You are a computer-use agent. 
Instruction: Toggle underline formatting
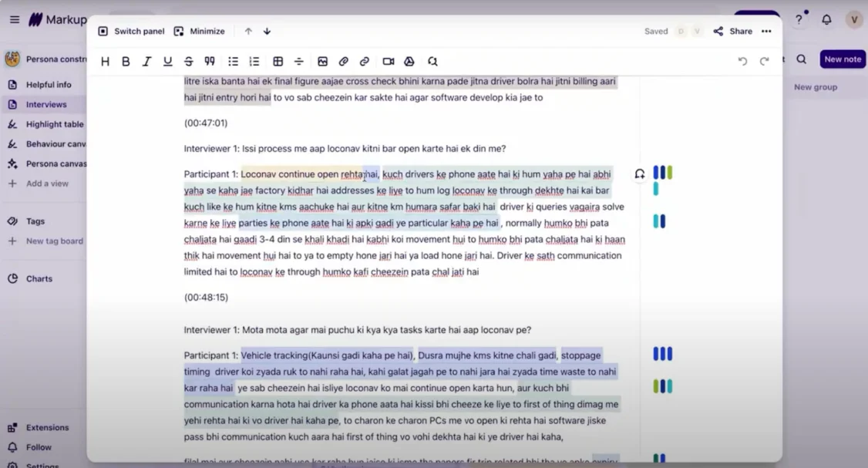coord(168,62)
